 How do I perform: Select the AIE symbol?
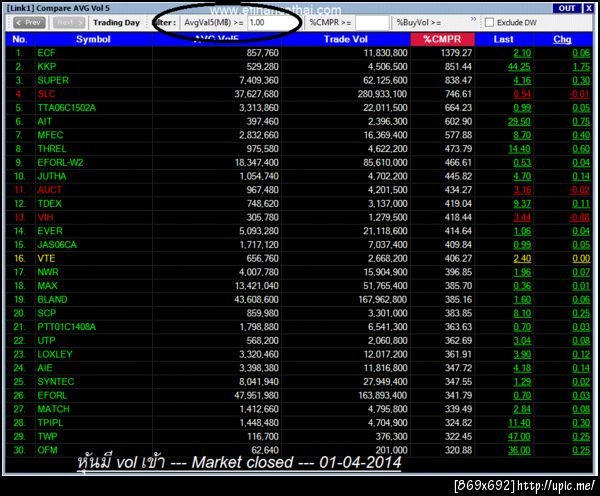pyautogui.click(x=45, y=368)
